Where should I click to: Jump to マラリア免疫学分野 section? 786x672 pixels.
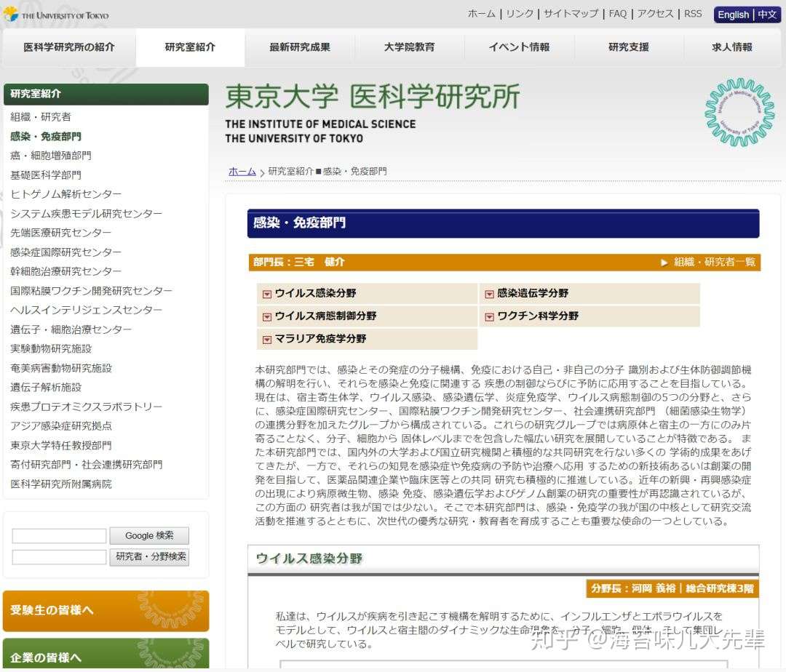321,338
